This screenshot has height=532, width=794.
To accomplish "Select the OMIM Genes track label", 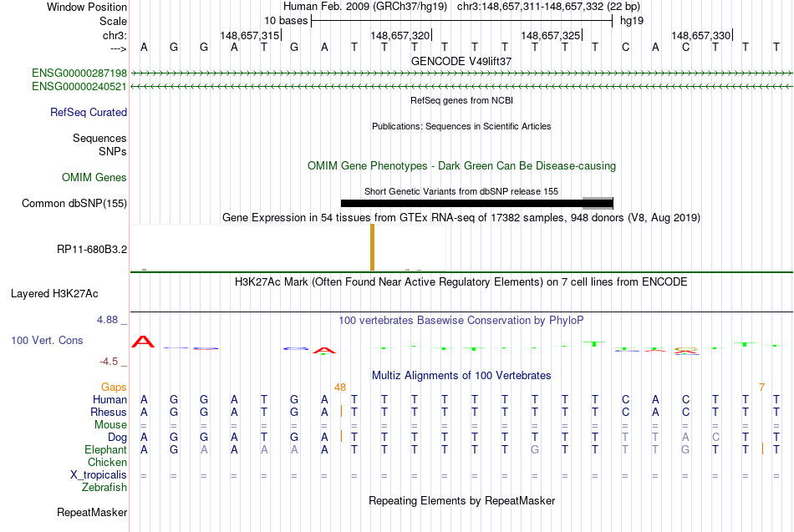I will pos(94,177).
